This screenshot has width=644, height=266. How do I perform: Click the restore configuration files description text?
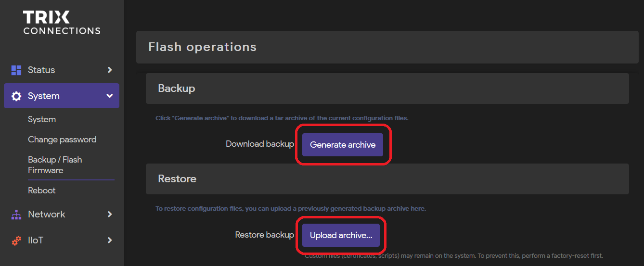point(291,209)
